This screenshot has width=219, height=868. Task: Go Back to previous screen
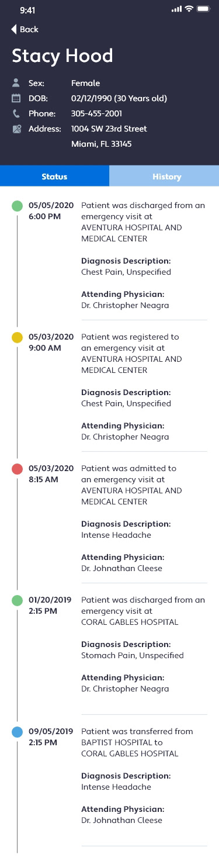tap(25, 29)
